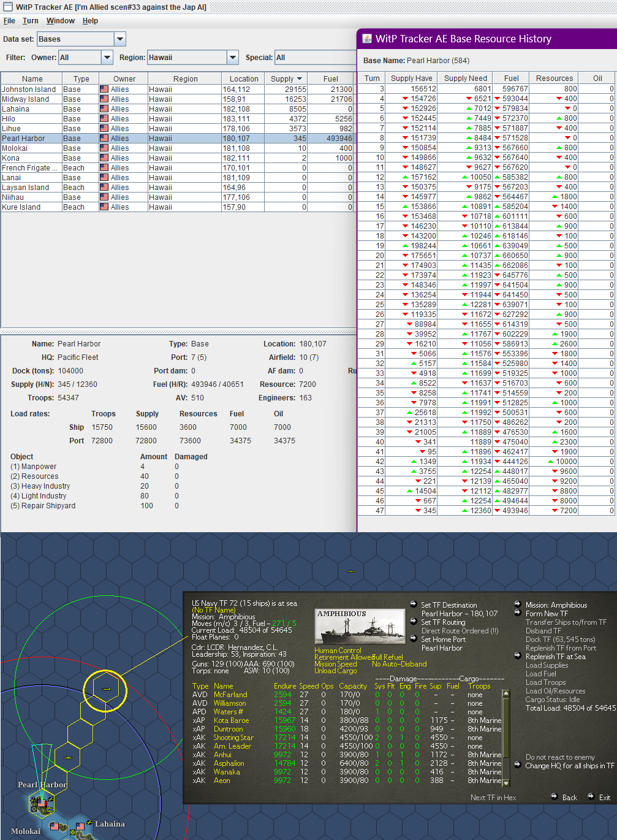Click the hand icon beside Set TF Destination
This screenshot has width=617, height=840.
pos(414,605)
